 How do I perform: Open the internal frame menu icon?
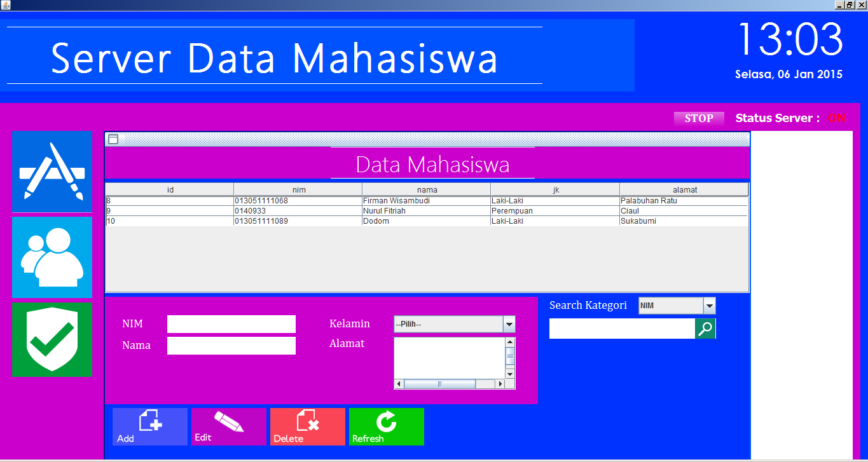pos(113,139)
